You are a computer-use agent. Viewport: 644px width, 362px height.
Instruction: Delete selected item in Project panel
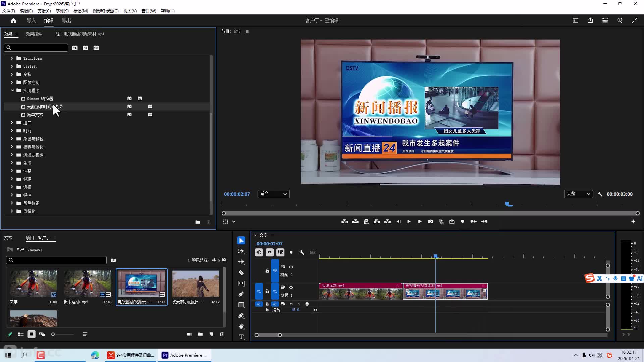[x=222, y=334]
